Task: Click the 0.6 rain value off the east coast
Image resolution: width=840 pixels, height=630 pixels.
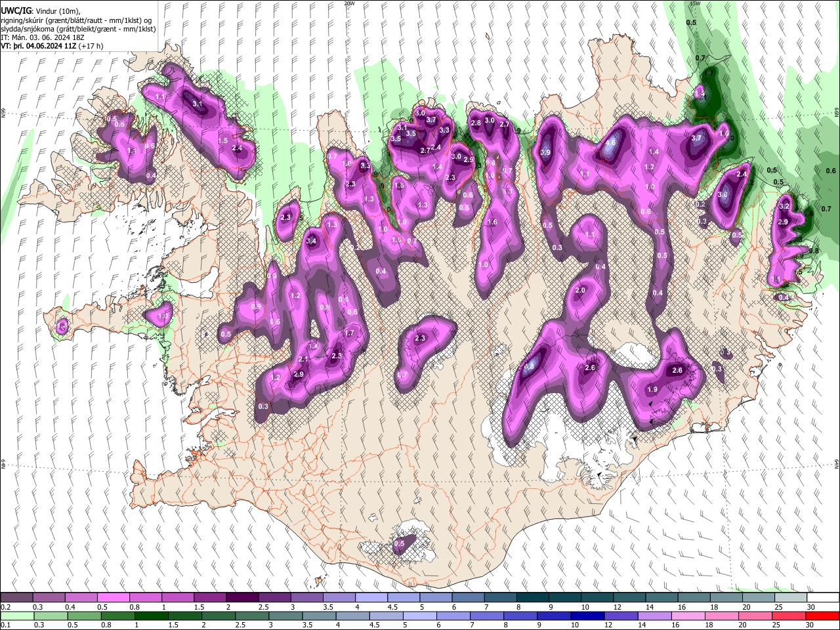Action: coord(829,171)
